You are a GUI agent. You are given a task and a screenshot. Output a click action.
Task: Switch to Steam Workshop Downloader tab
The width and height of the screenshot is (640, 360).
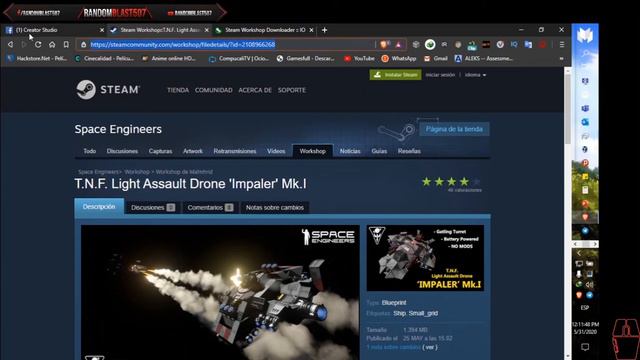coord(264,30)
